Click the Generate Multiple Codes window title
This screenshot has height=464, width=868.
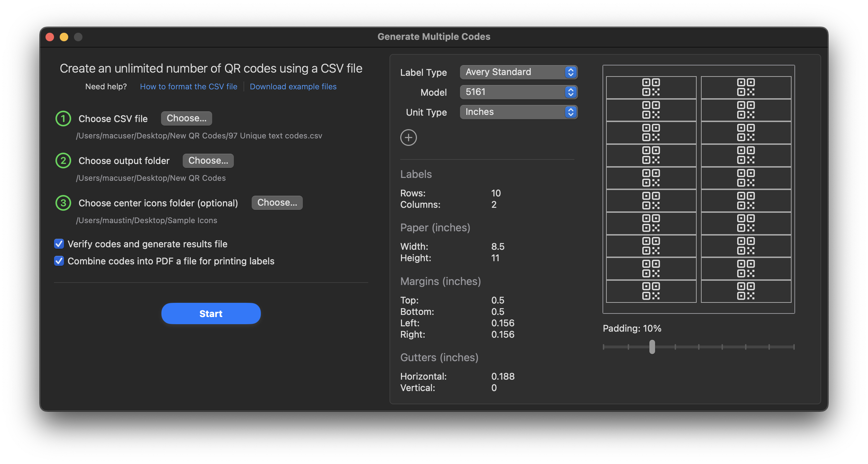434,37
